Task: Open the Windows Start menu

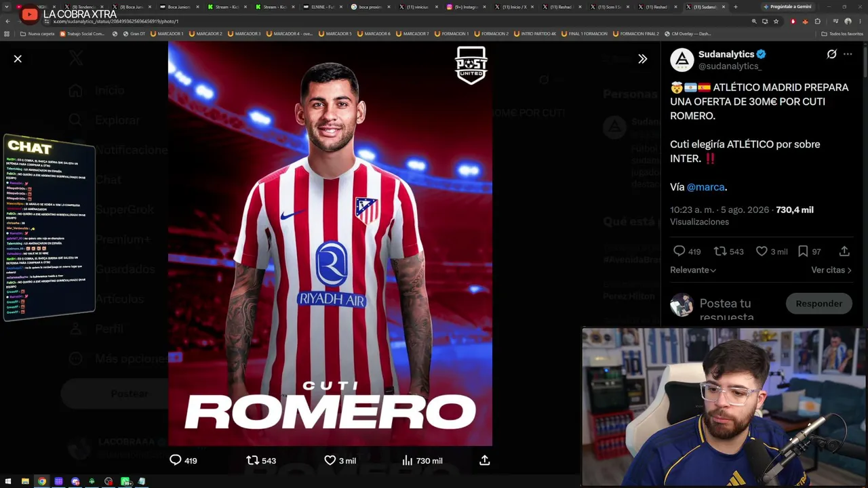Action: click(7, 481)
